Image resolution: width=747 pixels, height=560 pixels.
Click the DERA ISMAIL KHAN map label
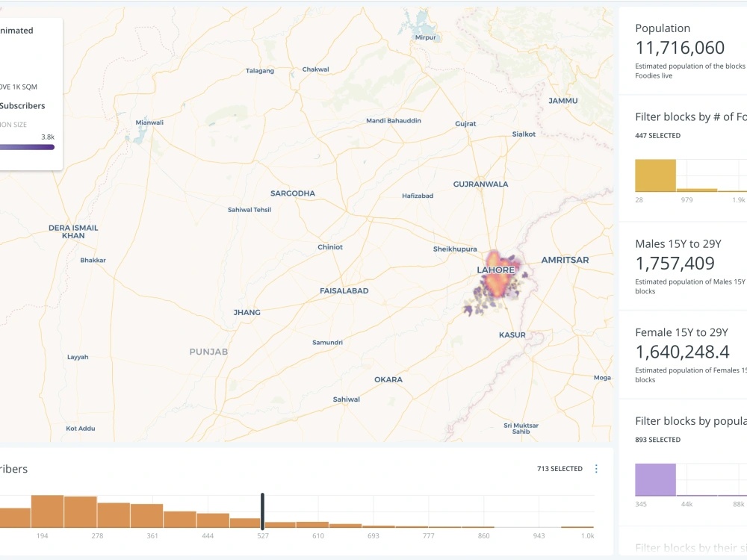point(73,232)
